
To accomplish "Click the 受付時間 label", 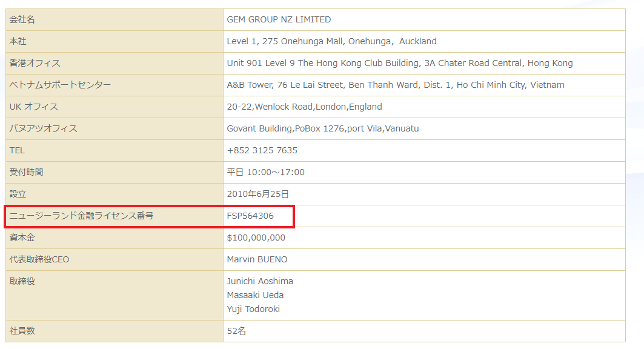I will [x=26, y=172].
